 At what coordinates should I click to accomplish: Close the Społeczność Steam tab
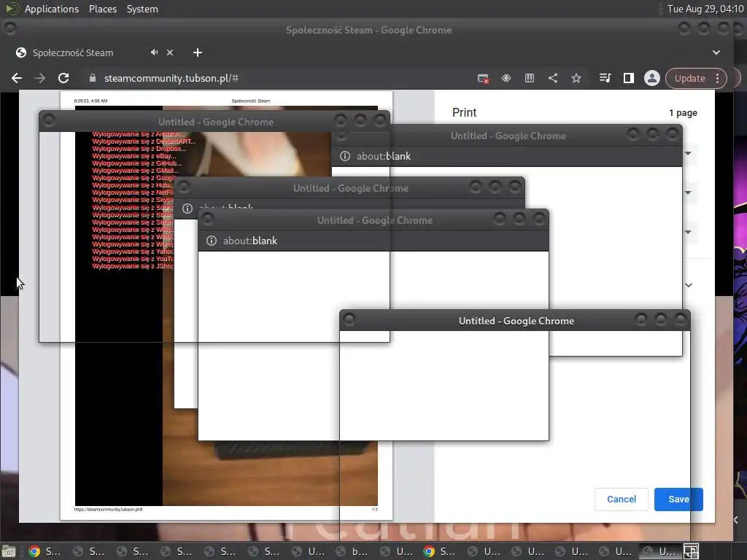[170, 52]
